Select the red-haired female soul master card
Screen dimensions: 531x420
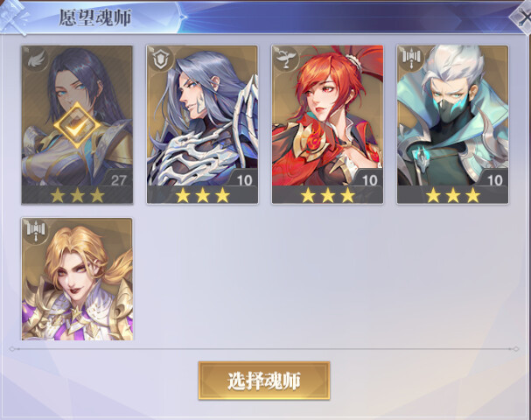coord(327,124)
